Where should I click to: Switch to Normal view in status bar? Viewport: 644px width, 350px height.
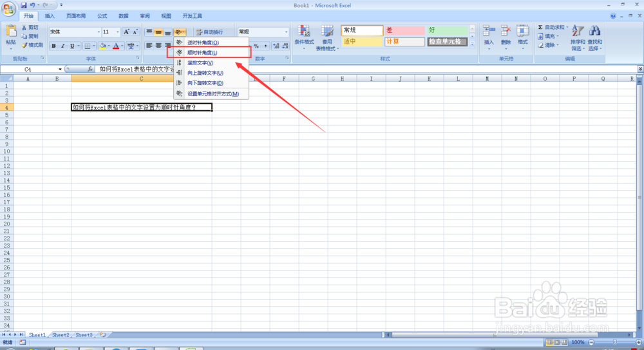coord(549,342)
